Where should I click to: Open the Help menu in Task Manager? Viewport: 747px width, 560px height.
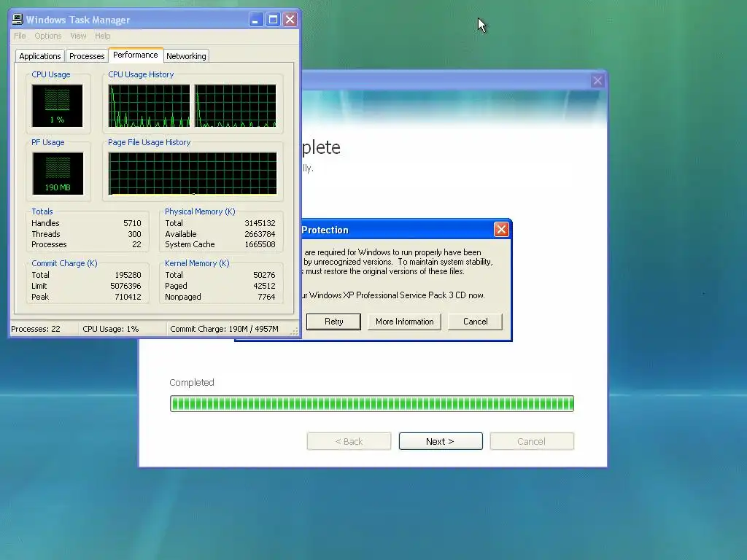[102, 36]
